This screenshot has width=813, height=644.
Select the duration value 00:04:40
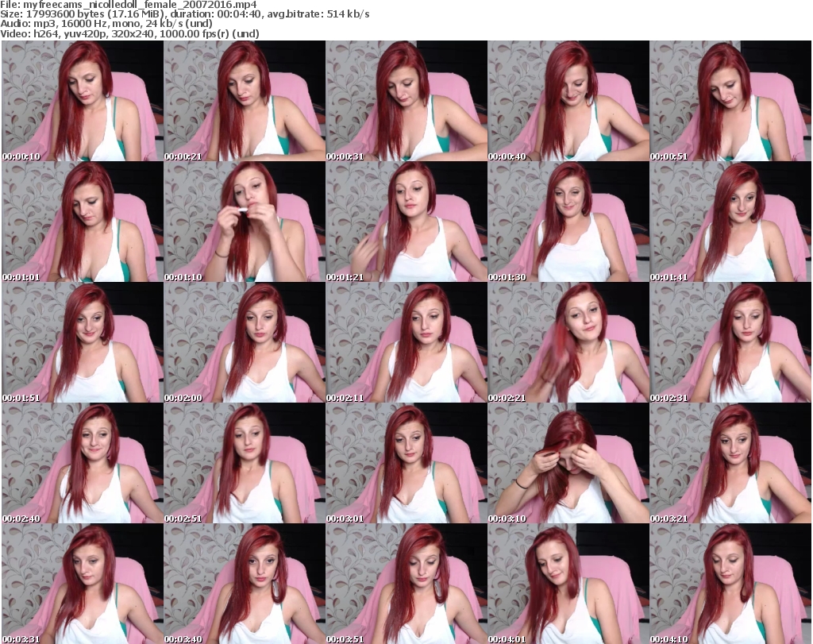pyautogui.click(x=239, y=14)
